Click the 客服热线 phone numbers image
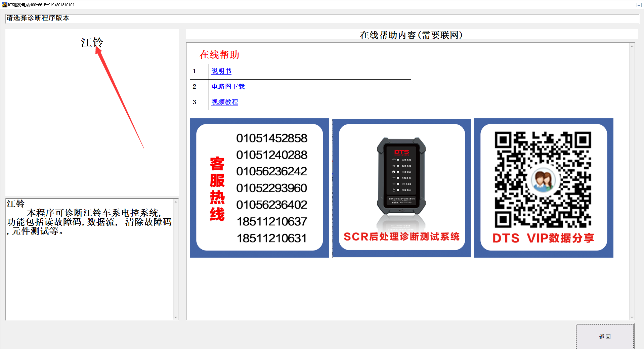Screen dimensions: 644x349 coord(259,188)
